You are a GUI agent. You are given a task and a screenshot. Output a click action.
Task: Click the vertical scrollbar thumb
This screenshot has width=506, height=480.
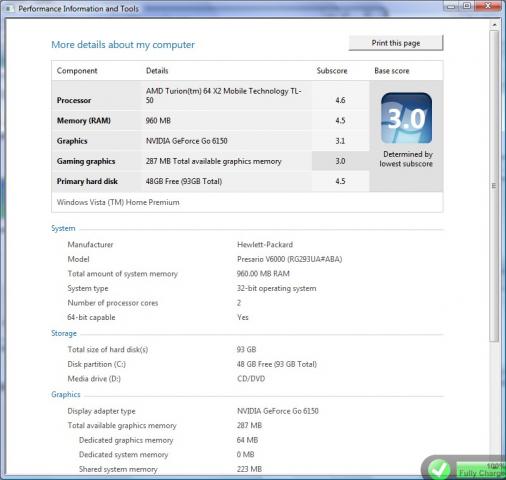[x=494, y=186]
